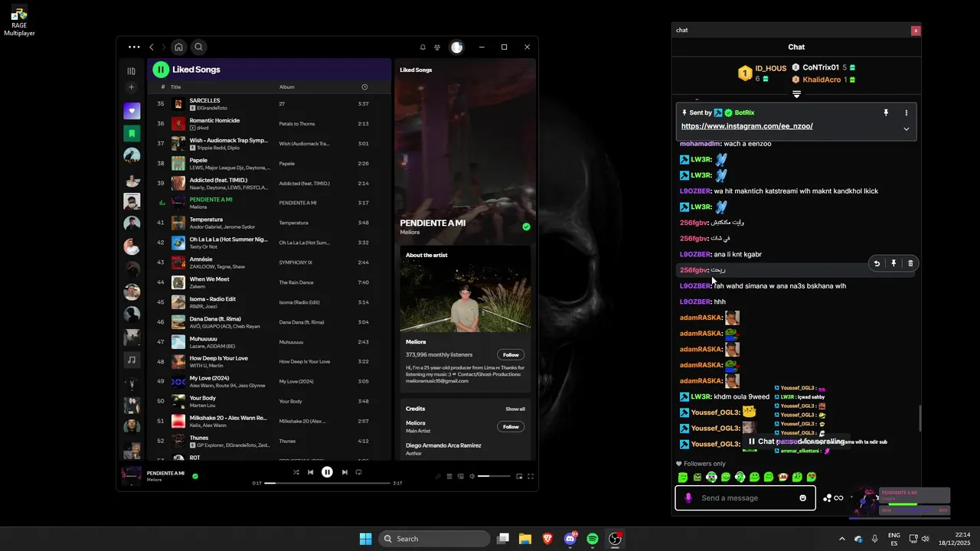Open Brave browser from taskbar
The image size is (980, 551).
(547, 539)
